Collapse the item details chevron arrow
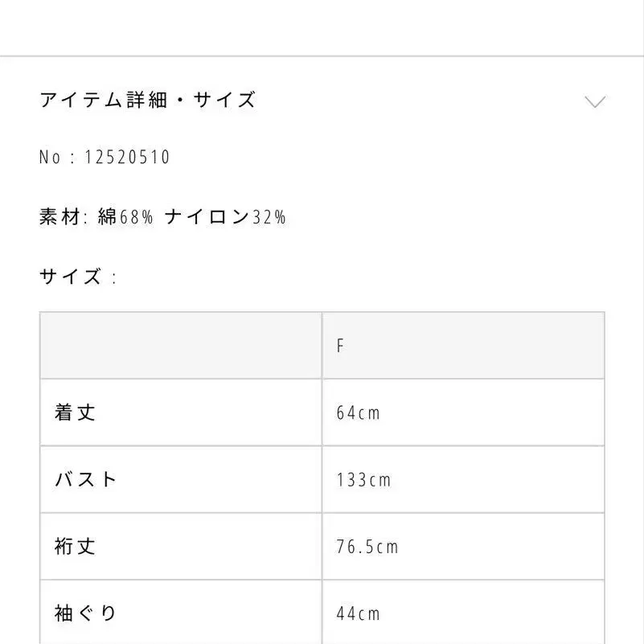Image resolution: width=644 pixels, height=644 pixels. pos(595,101)
